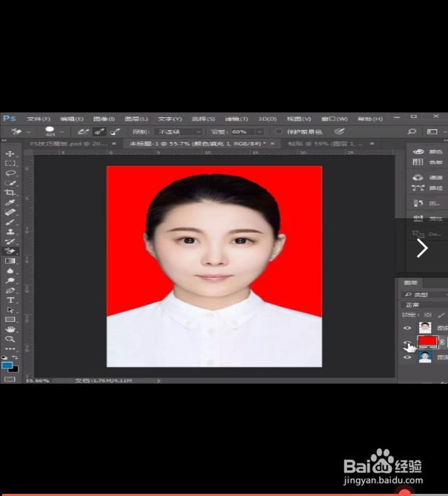448x496 pixels.
Task: Open the history panel button
Action: click(x=427, y=203)
